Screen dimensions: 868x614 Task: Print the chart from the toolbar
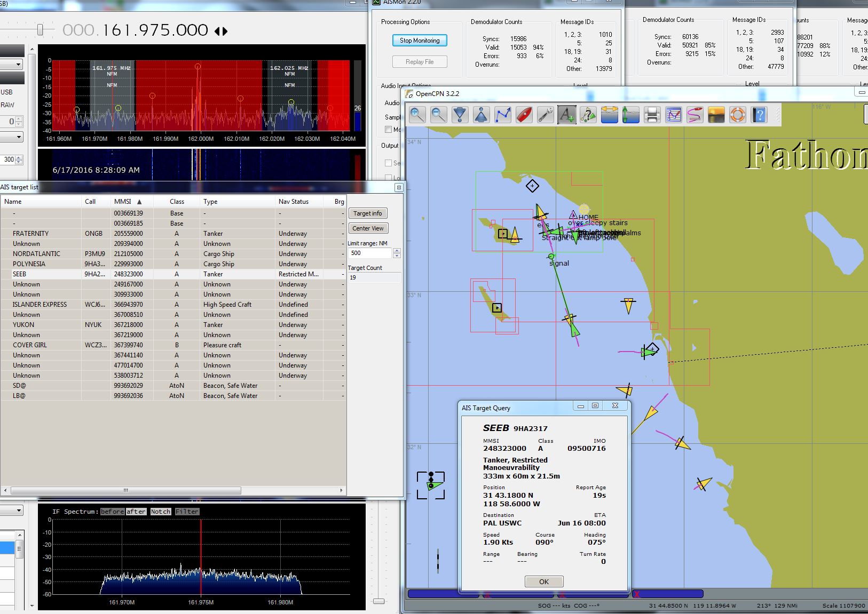pos(652,114)
